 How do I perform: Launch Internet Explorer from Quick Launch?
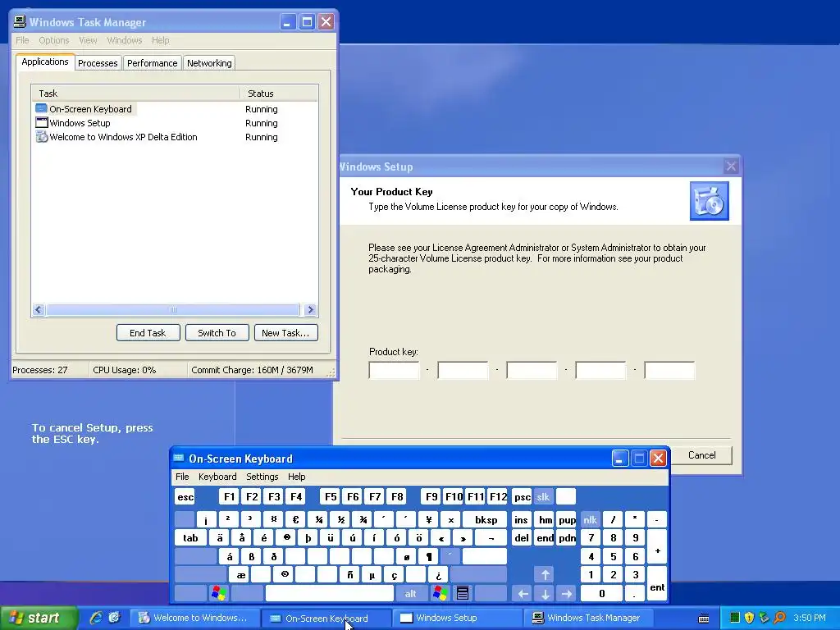pyautogui.click(x=96, y=617)
